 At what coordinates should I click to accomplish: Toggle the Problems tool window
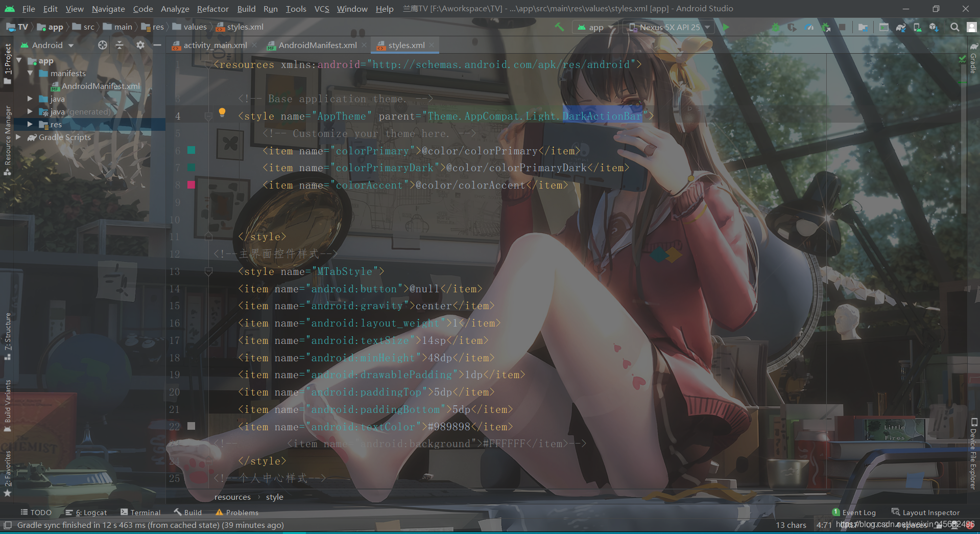[237, 513]
